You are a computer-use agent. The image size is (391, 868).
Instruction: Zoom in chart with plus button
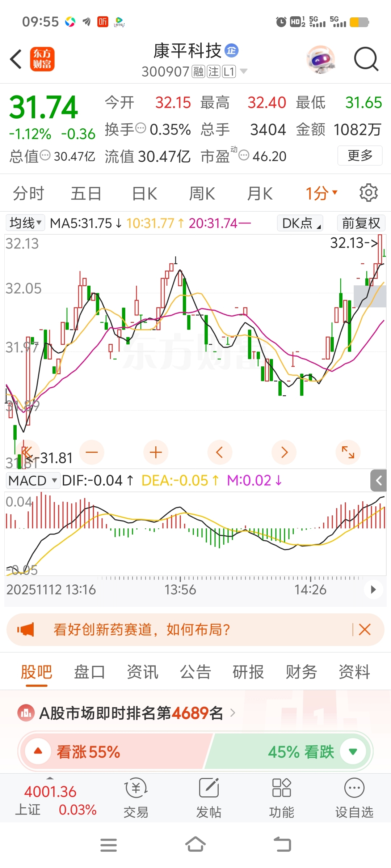coord(156,452)
